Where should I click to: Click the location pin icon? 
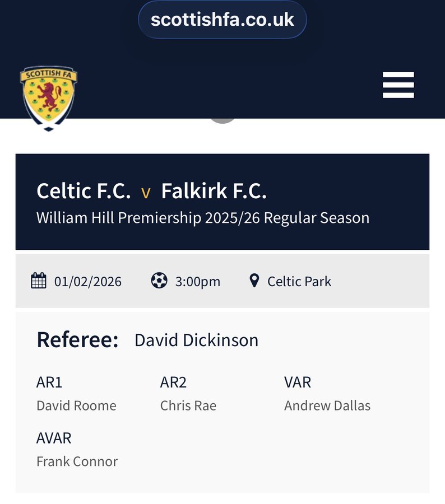coord(254,281)
